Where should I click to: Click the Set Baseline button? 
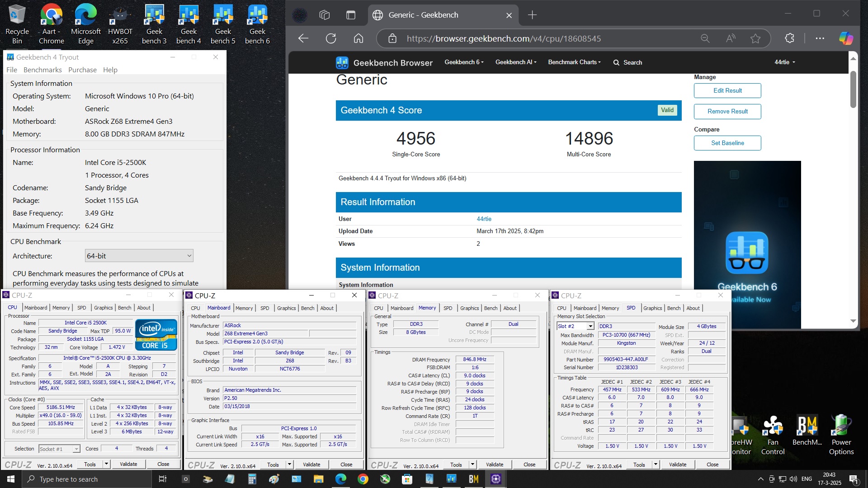pyautogui.click(x=727, y=143)
